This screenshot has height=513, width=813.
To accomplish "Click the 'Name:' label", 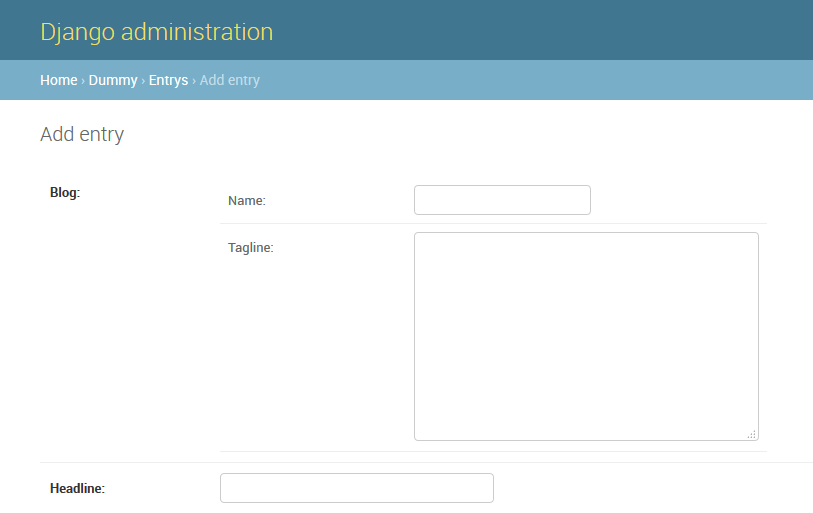I will pyautogui.click(x=247, y=201).
